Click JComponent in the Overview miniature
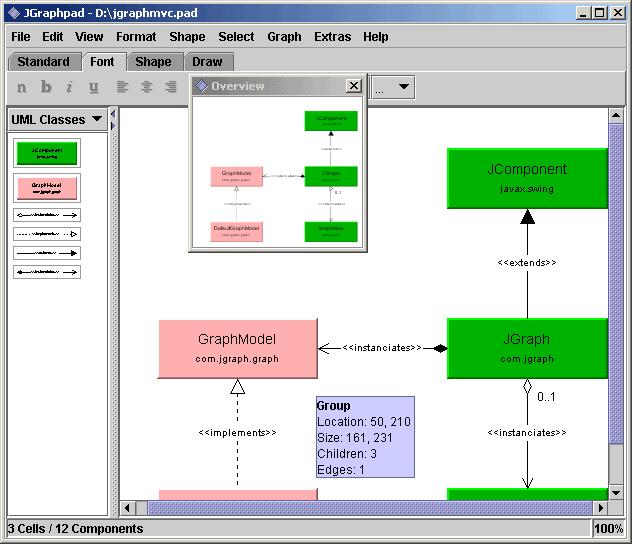This screenshot has height=544, width=632. point(331,121)
